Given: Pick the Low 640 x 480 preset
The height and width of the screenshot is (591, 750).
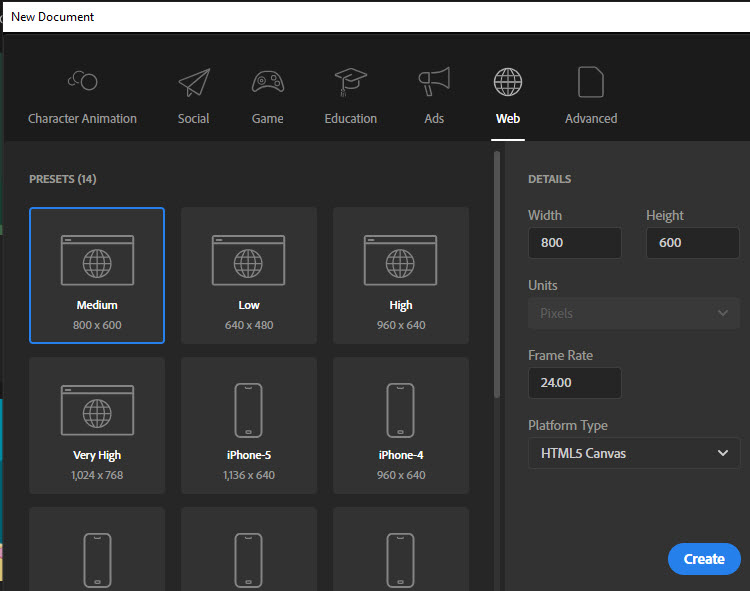Looking at the screenshot, I should [249, 275].
